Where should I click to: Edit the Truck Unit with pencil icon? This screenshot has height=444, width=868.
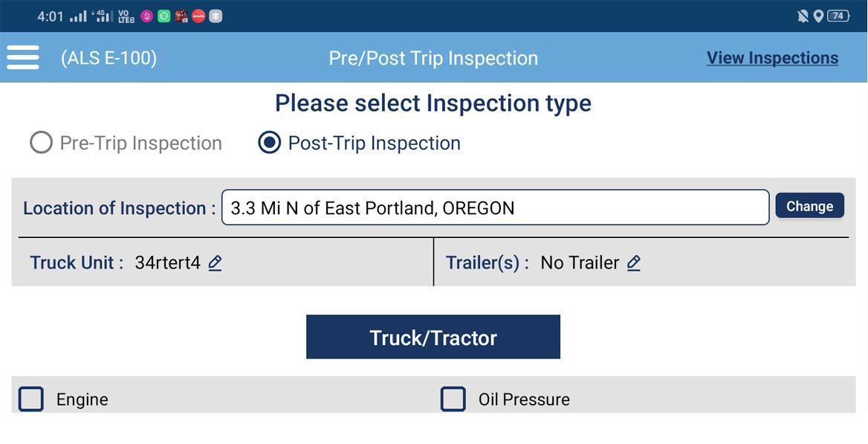tap(215, 263)
